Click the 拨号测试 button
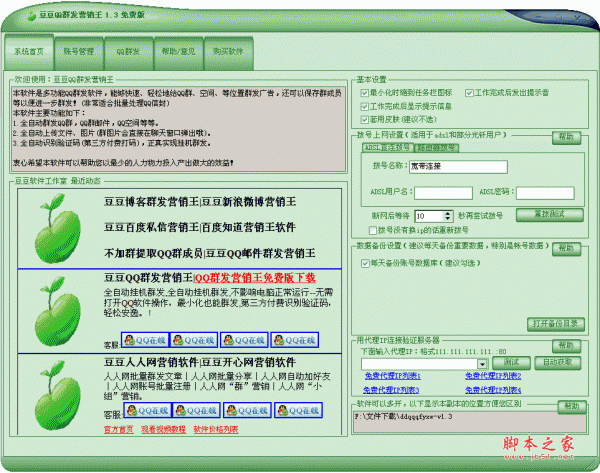The height and width of the screenshot is (473, 600). 549,215
